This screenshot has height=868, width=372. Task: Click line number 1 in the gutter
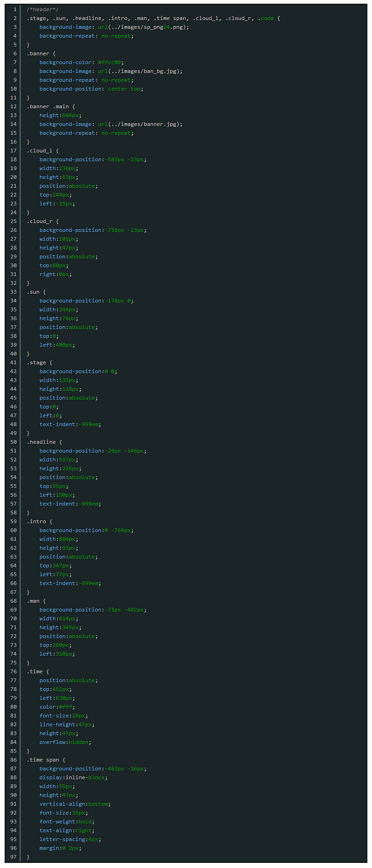coord(15,9)
